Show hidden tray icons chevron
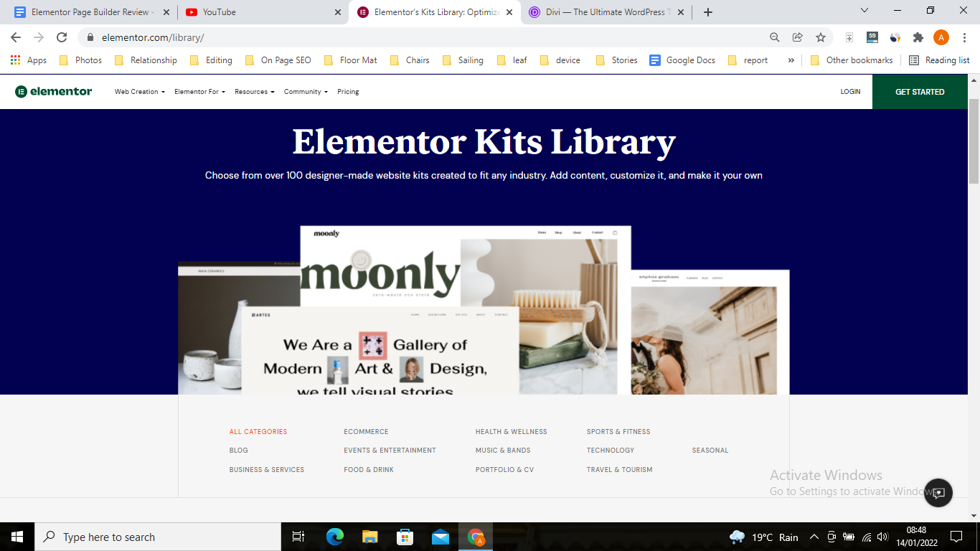Viewport: 980px width, 551px height. pos(814,537)
